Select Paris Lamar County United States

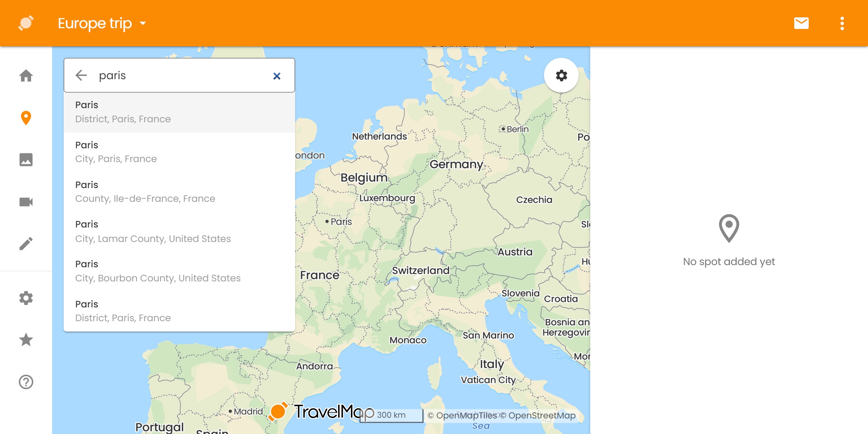click(x=179, y=231)
